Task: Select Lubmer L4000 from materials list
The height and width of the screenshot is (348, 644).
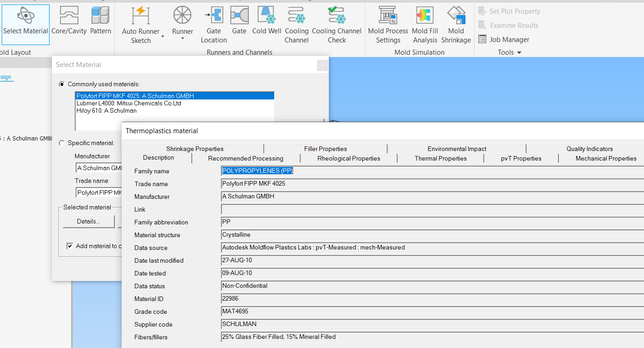Action: pyautogui.click(x=129, y=104)
